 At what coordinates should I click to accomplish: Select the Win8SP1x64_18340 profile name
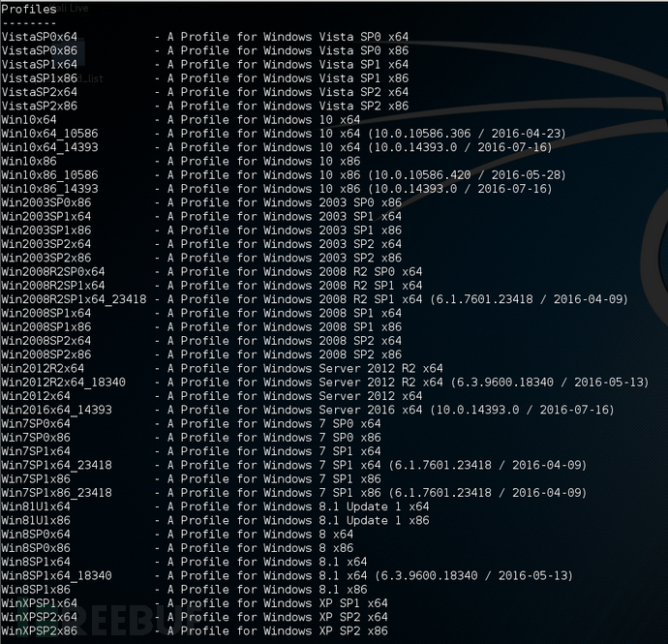[x=57, y=576]
